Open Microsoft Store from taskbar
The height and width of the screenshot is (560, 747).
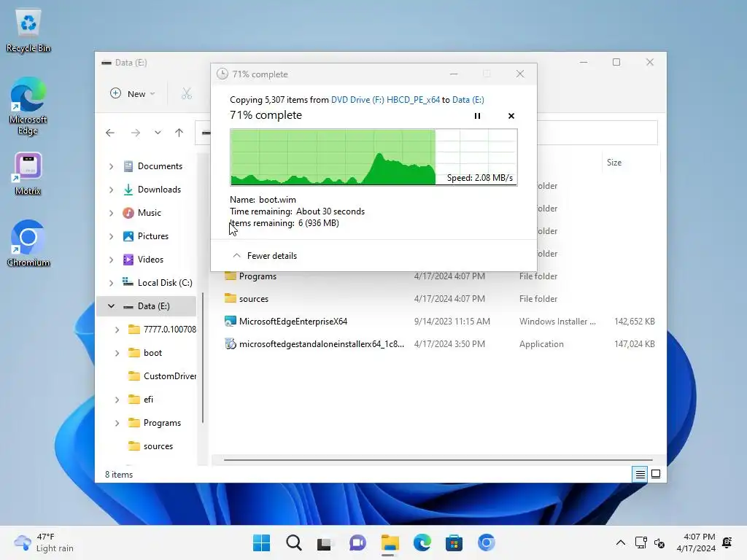pyautogui.click(x=454, y=542)
